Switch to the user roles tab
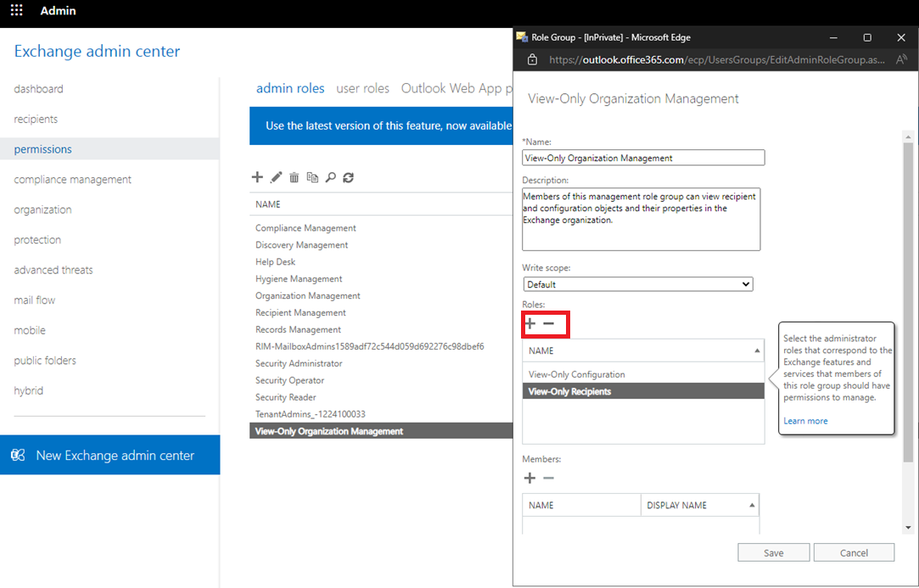919x588 pixels. [x=363, y=88]
